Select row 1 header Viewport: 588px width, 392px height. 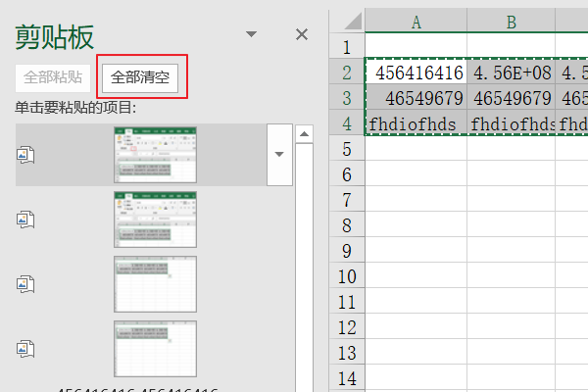pos(347,46)
